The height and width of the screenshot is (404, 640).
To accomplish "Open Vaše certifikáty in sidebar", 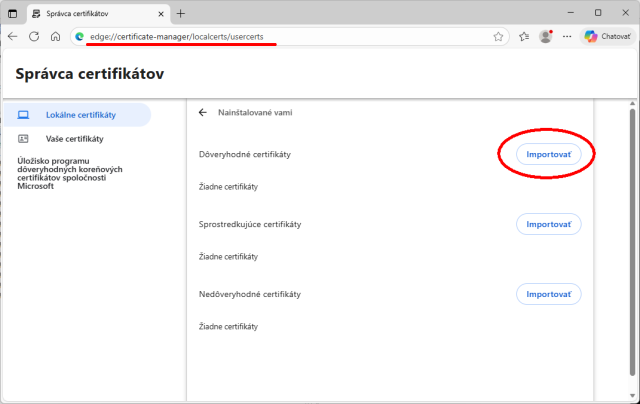I will [76, 139].
